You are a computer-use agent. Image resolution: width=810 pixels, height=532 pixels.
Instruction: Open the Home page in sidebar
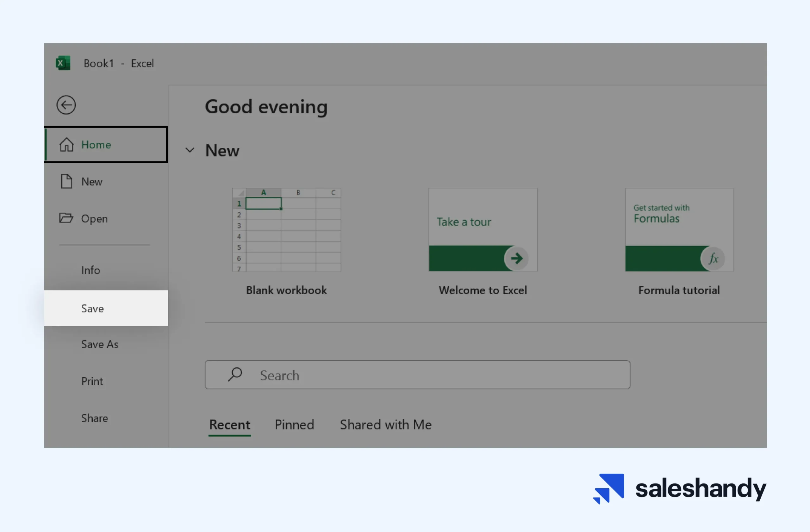point(106,145)
